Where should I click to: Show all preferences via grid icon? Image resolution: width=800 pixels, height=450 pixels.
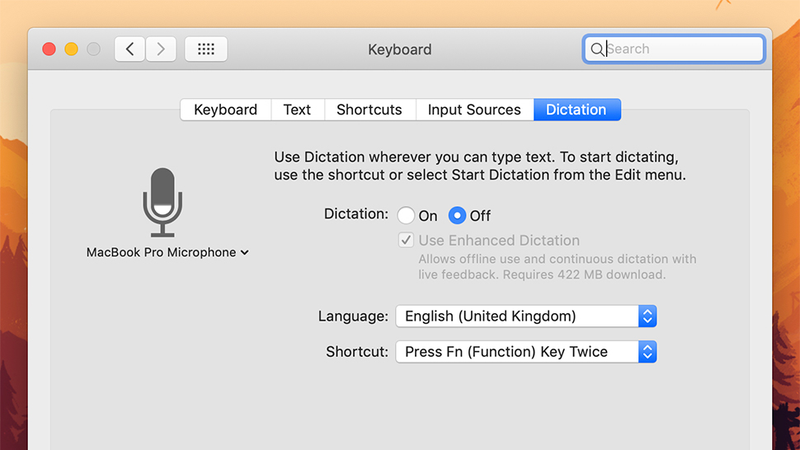206,49
